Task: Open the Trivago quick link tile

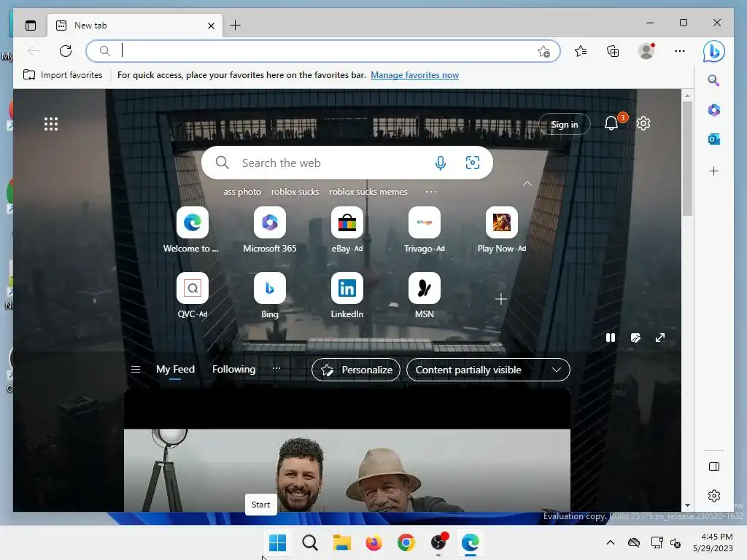Action: [424, 222]
